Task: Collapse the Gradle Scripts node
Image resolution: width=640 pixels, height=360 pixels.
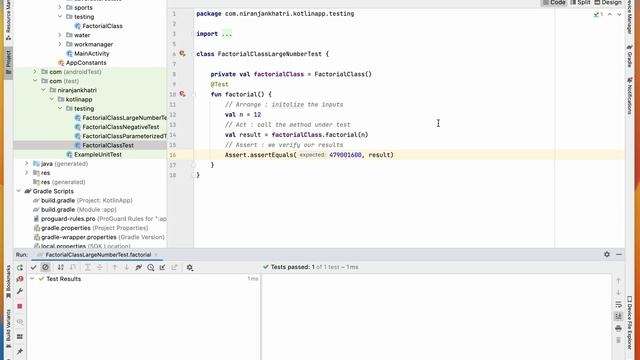Action: (19, 191)
